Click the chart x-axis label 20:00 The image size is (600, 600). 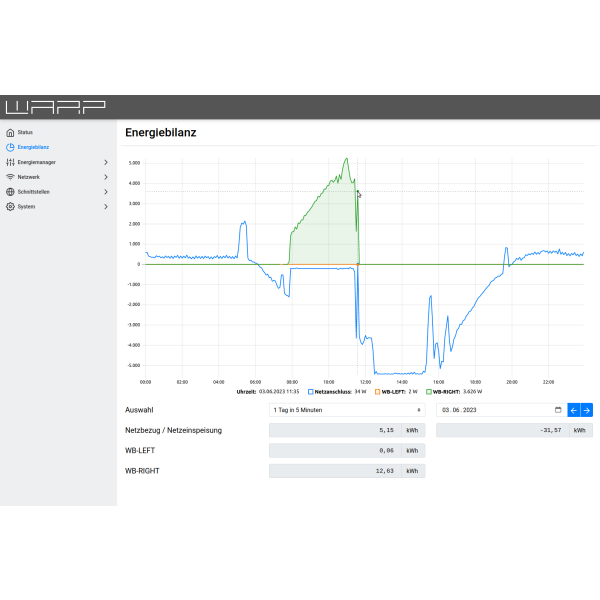pos(512,382)
